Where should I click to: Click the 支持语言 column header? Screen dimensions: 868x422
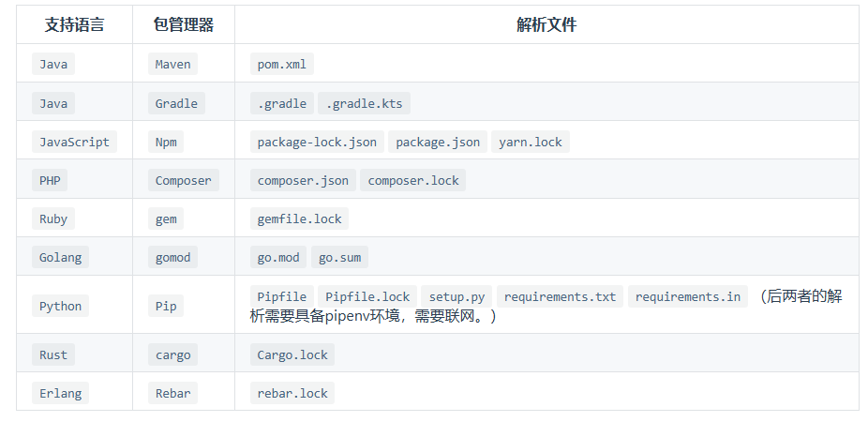point(75,24)
